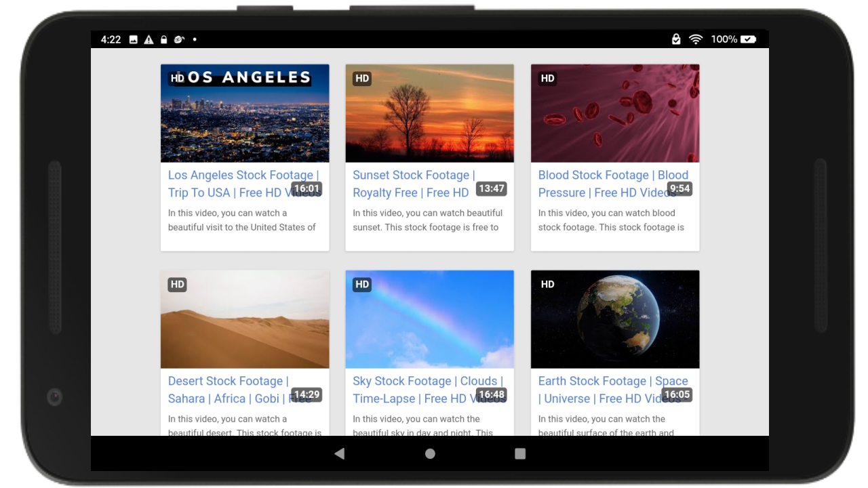868x488 pixels.
Task: Click the HD badge on Sunset video
Action: (x=362, y=79)
